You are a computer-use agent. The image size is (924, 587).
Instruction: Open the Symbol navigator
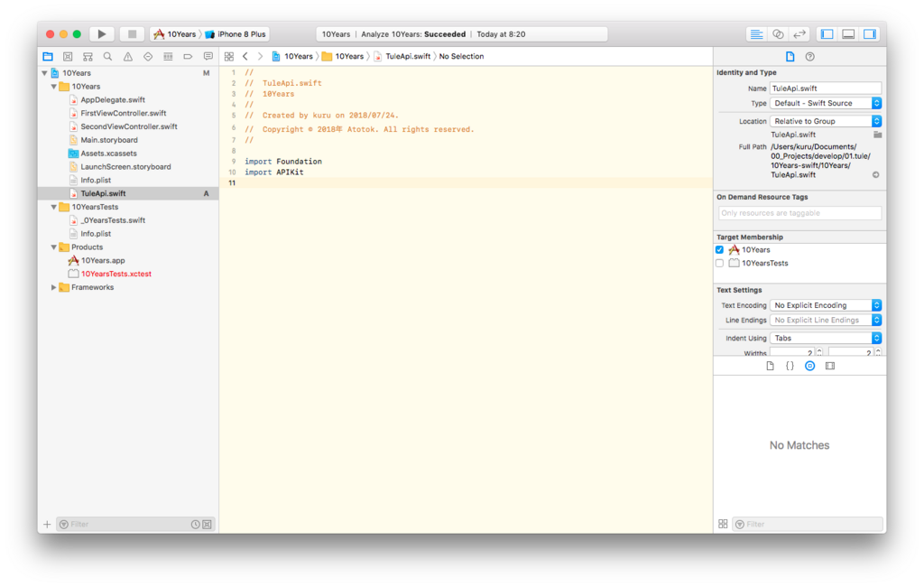[x=88, y=57]
